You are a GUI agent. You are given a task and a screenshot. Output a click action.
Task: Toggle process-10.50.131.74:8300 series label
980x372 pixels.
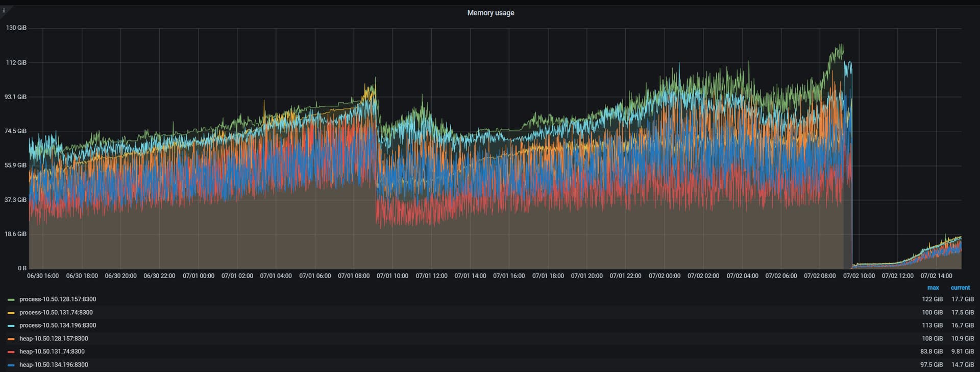tap(56, 313)
